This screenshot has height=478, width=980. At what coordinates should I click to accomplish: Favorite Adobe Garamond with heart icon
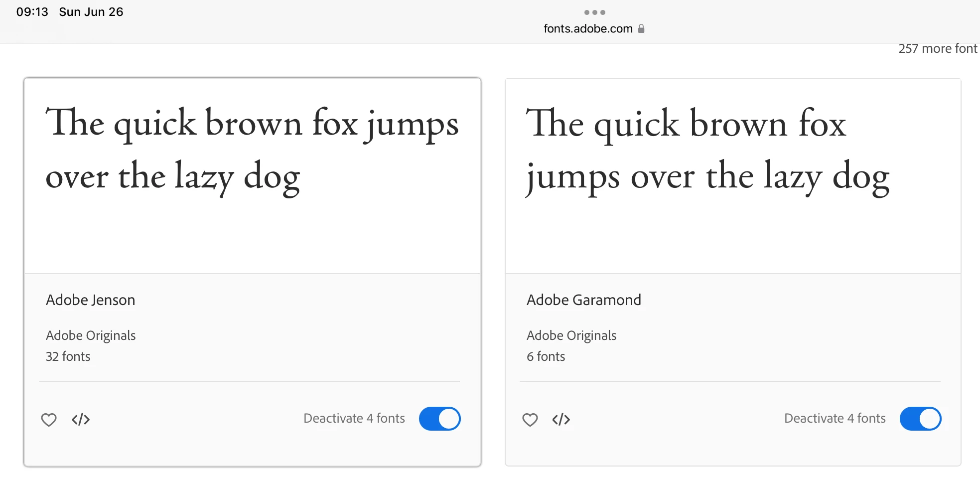(x=530, y=420)
